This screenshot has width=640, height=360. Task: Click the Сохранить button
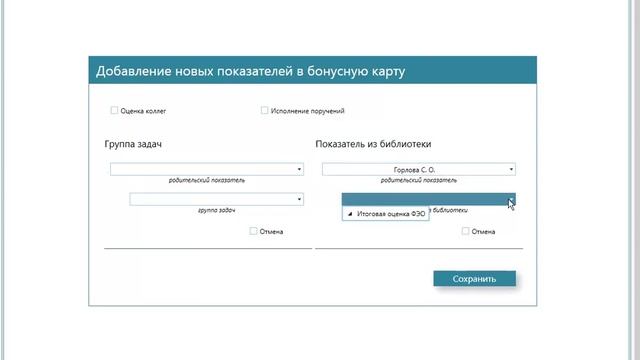coord(474,279)
